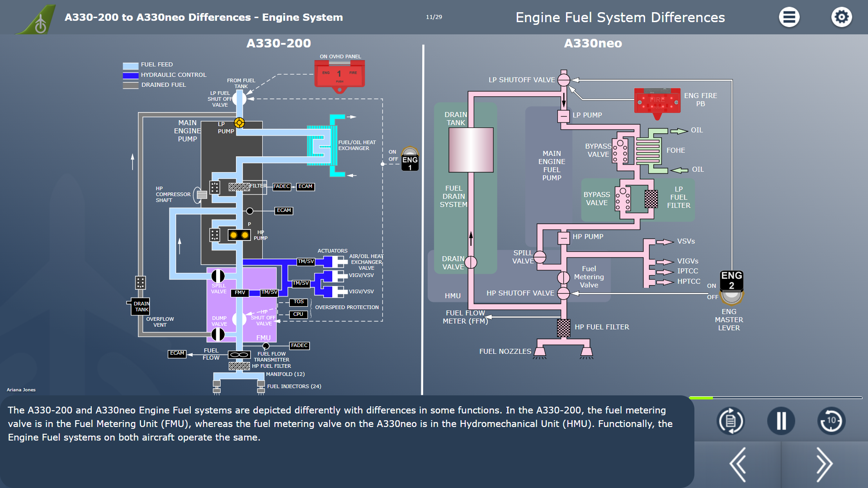Click the replay transcript icon
Screen dimensions: 868x488
coord(731,421)
